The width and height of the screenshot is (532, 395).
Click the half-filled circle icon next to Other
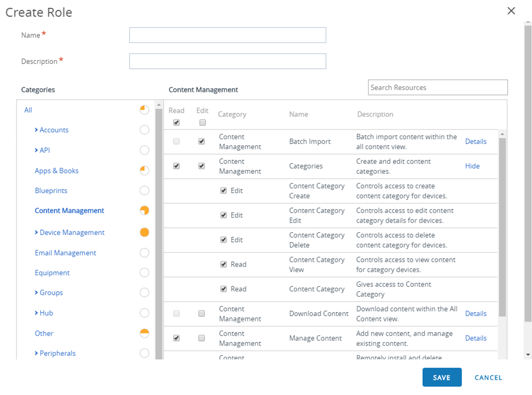[x=145, y=333]
